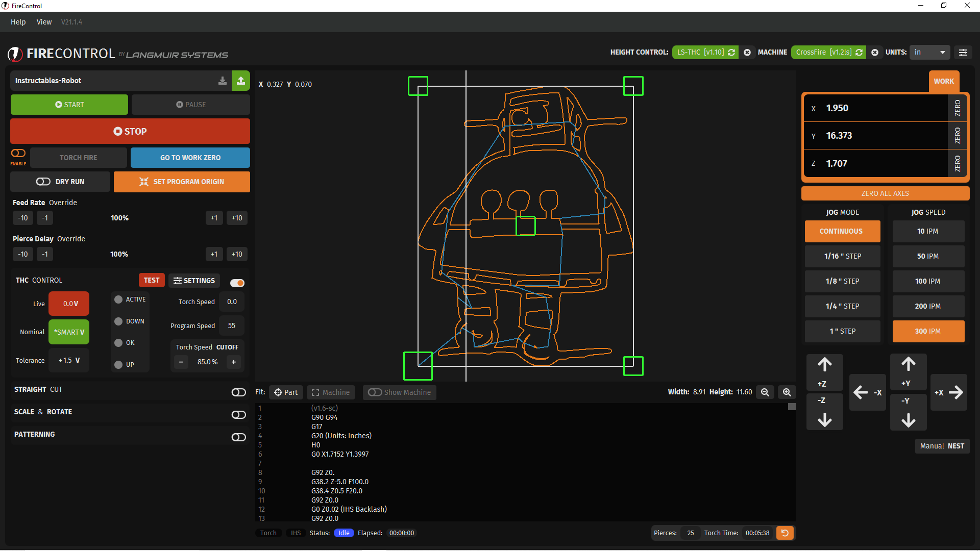Open the Units dropdown
980x551 pixels.
pyautogui.click(x=929, y=52)
